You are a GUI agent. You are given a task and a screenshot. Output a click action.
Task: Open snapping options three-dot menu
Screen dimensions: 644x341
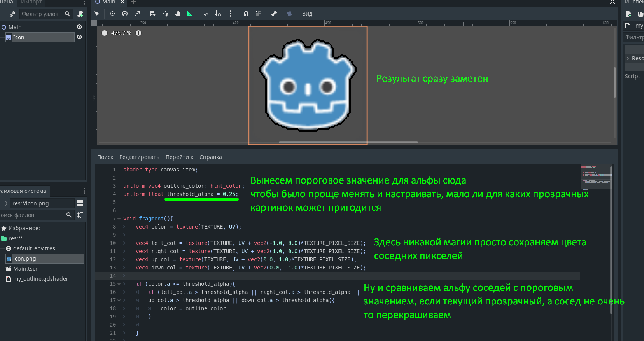point(231,14)
